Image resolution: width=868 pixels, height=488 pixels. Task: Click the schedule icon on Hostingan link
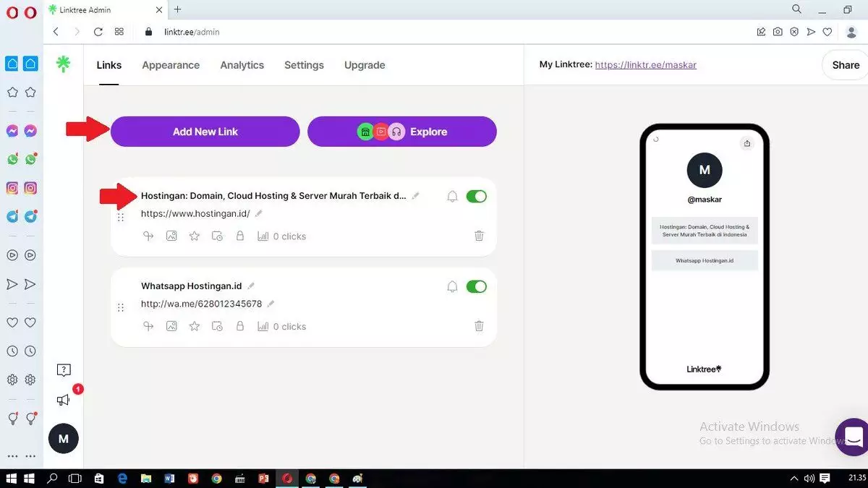pyautogui.click(x=217, y=236)
